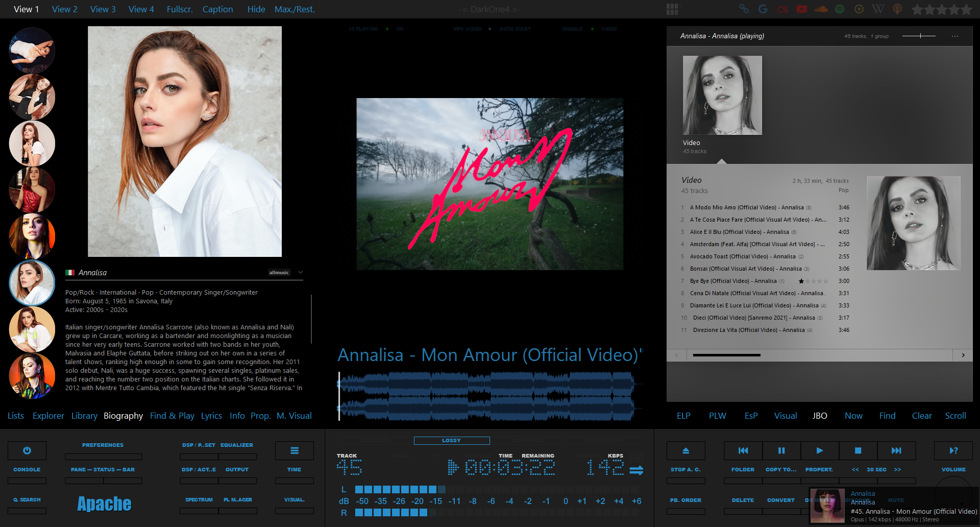The image size is (980, 527).
Task: Toggle the STOP A. C. option
Action: coord(686,481)
